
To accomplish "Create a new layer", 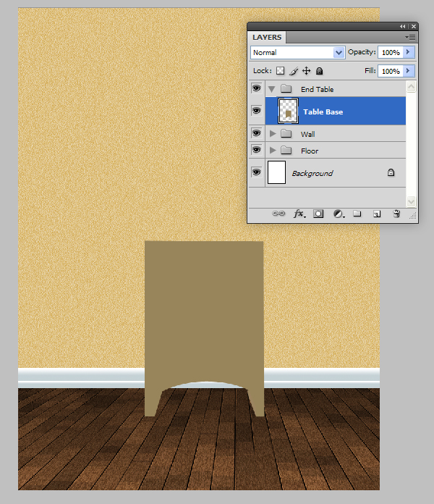I will [376, 214].
